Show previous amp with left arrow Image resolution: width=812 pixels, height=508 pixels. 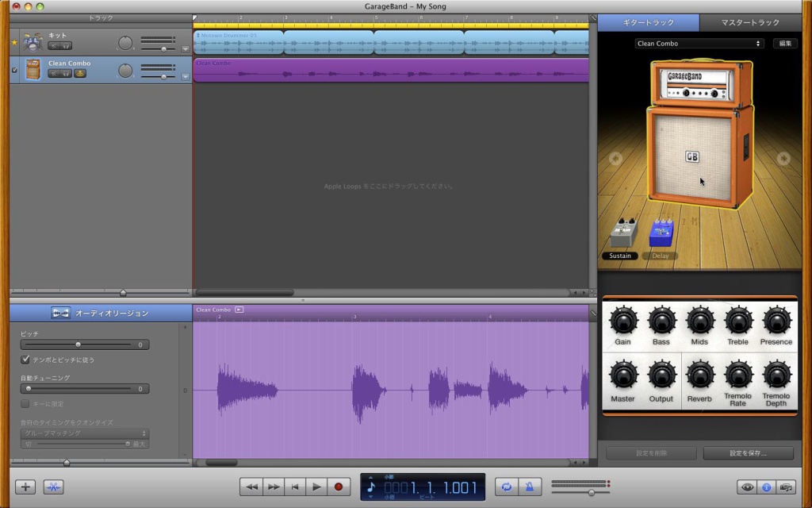coord(615,159)
